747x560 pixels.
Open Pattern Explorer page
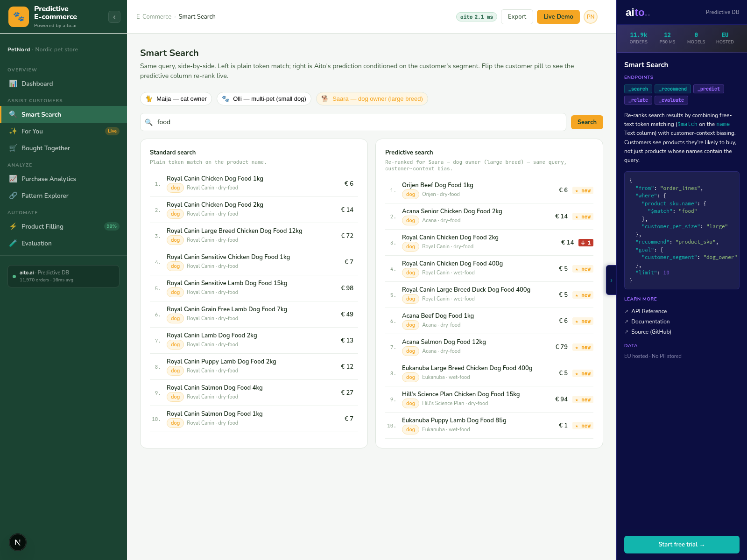(x=63, y=196)
